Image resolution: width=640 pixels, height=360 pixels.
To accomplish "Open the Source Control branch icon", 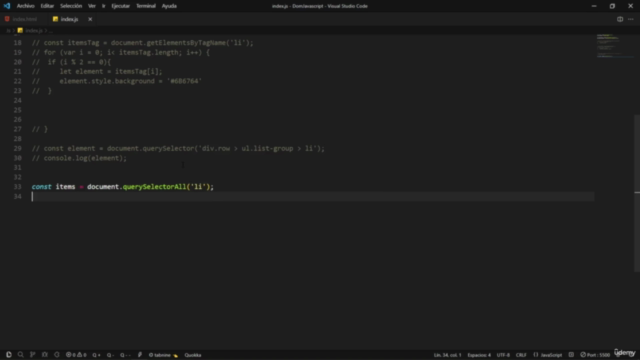I will (x=33, y=355).
